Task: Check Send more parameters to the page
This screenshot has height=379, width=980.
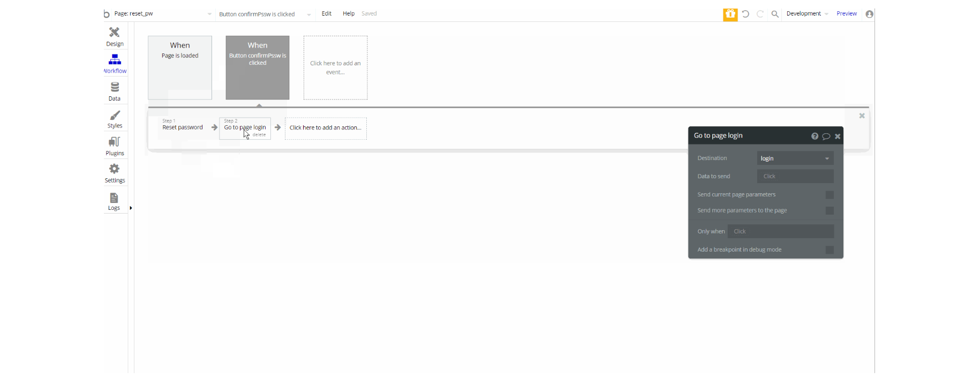Action: click(x=830, y=211)
